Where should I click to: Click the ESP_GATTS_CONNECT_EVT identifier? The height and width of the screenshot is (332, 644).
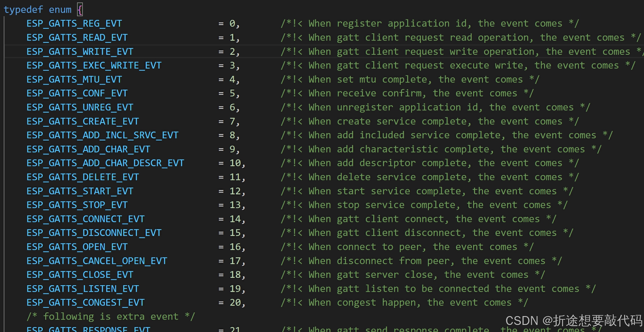(x=85, y=219)
